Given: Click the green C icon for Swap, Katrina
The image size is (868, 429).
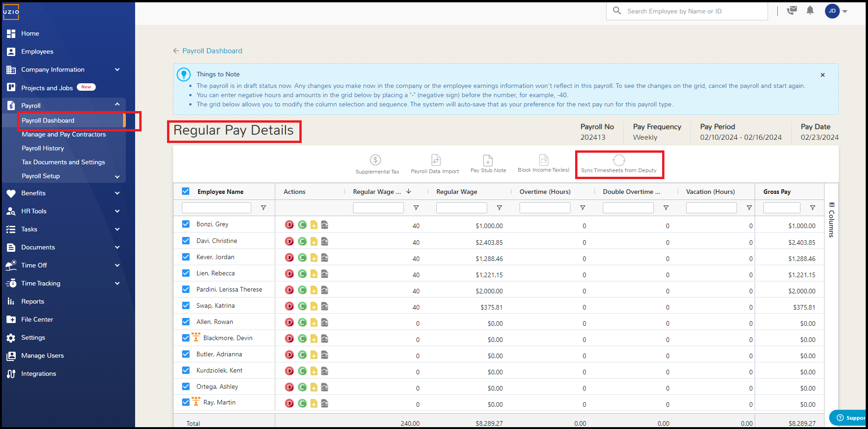Looking at the screenshot, I should pos(302,306).
